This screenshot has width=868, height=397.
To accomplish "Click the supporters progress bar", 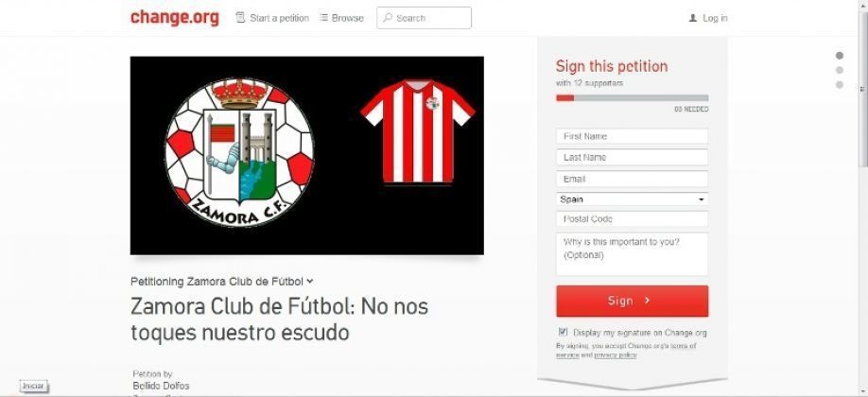I will [633, 98].
